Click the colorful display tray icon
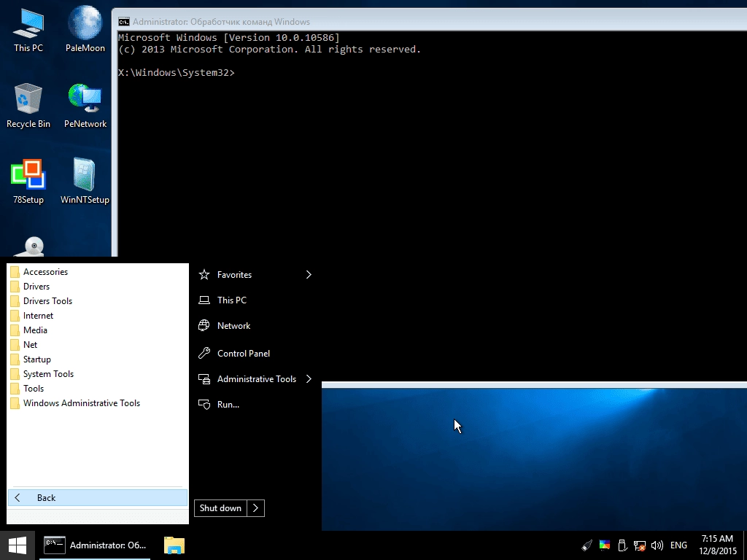The height and width of the screenshot is (560, 747). [x=605, y=545]
